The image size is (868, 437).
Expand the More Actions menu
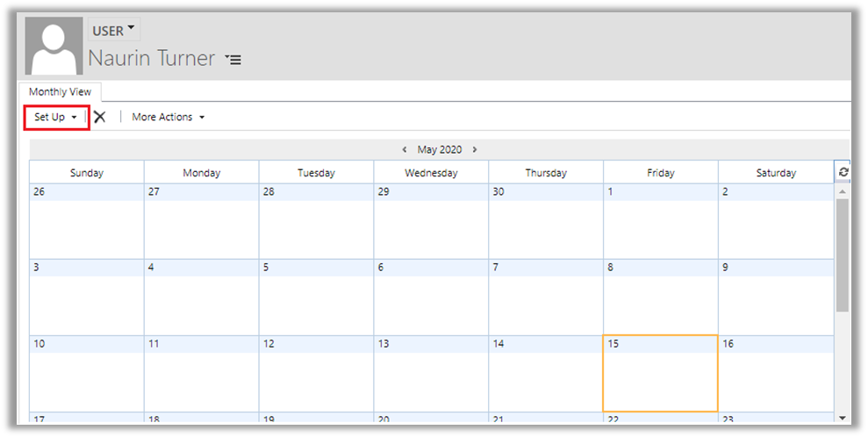tap(168, 117)
